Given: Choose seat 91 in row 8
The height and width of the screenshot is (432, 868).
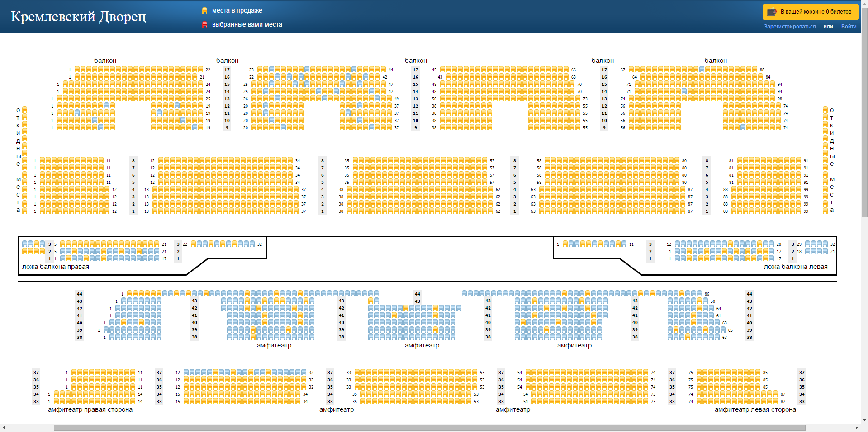Looking at the screenshot, I should 799,160.
